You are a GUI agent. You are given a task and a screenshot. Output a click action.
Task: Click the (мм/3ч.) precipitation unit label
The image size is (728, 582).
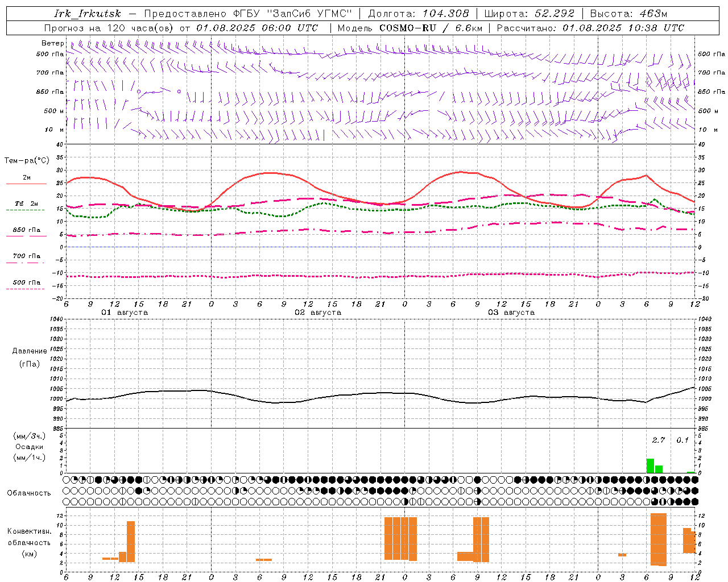coord(30,436)
